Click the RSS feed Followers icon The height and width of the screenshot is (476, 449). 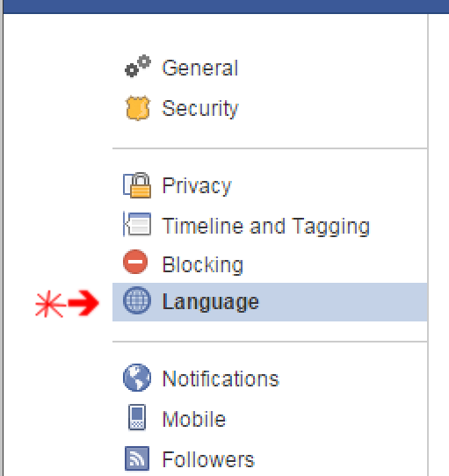(137, 458)
